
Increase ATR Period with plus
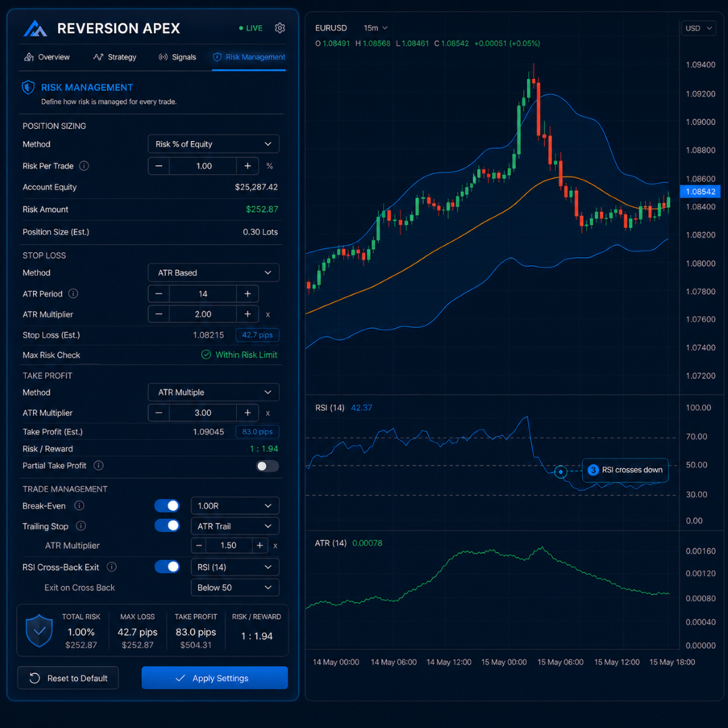pyautogui.click(x=248, y=294)
